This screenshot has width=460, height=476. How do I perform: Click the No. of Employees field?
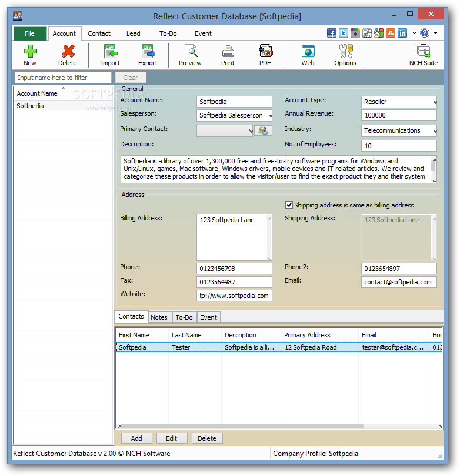click(x=399, y=146)
